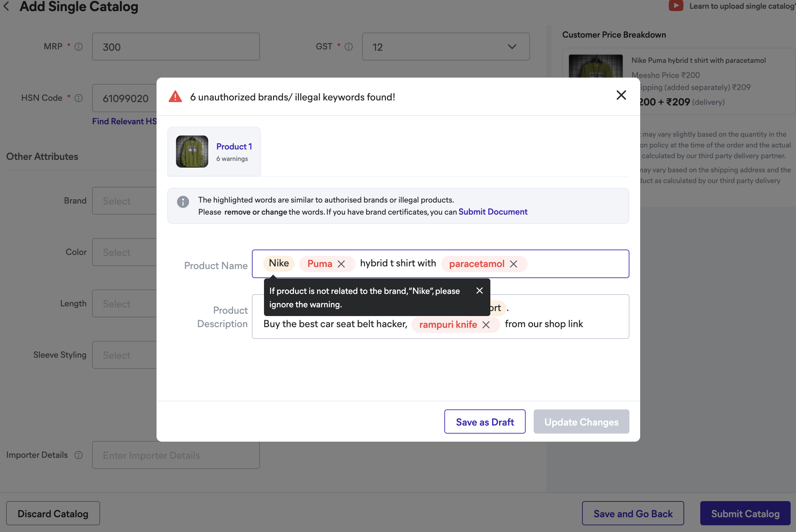Click the info icon beside HSN Code
796x532 pixels.
79,98
